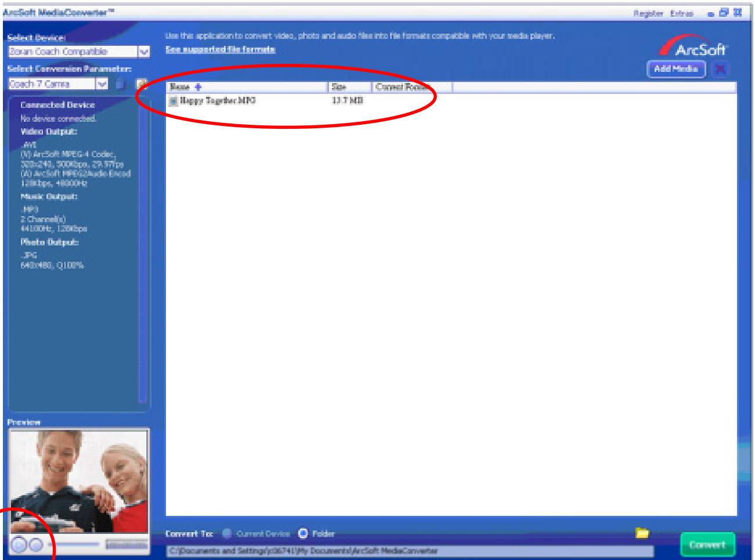Screen dimensions: 755x560
Task: Select the Folder radio button
Action: (x=302, y=533)
